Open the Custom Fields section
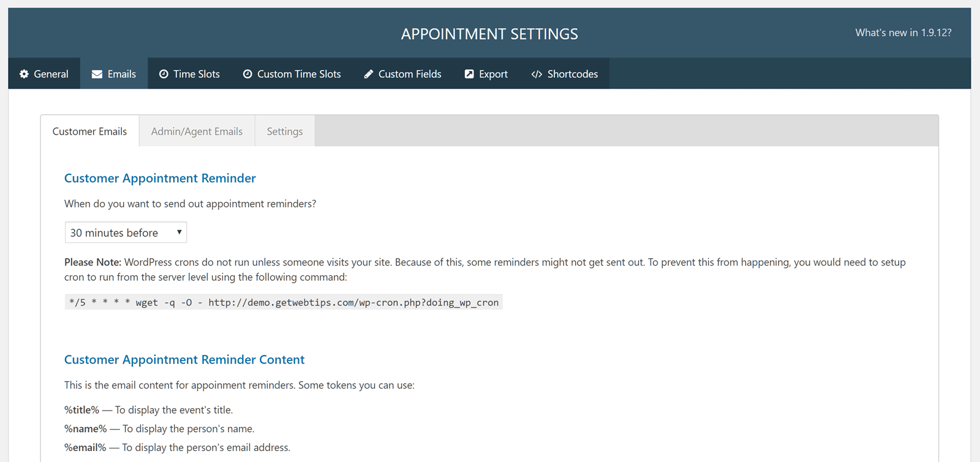This screenshot has height=462, width=980. pyautogui.click(x=409, y=74)
